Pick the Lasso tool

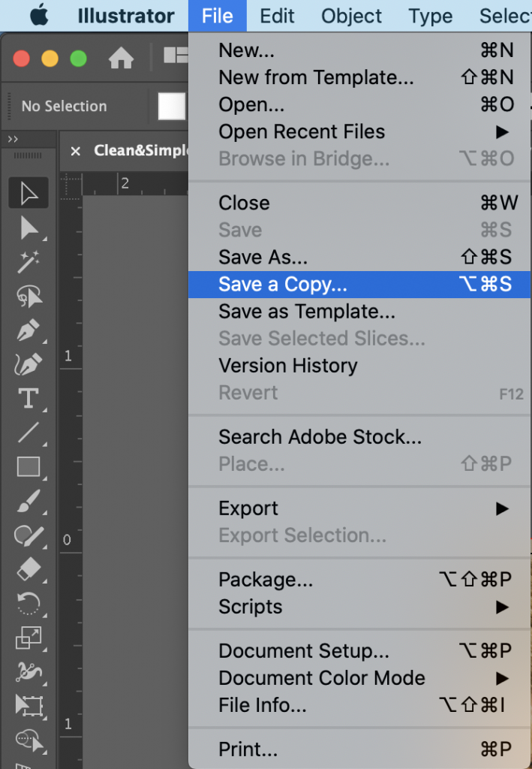pos(29,296)
